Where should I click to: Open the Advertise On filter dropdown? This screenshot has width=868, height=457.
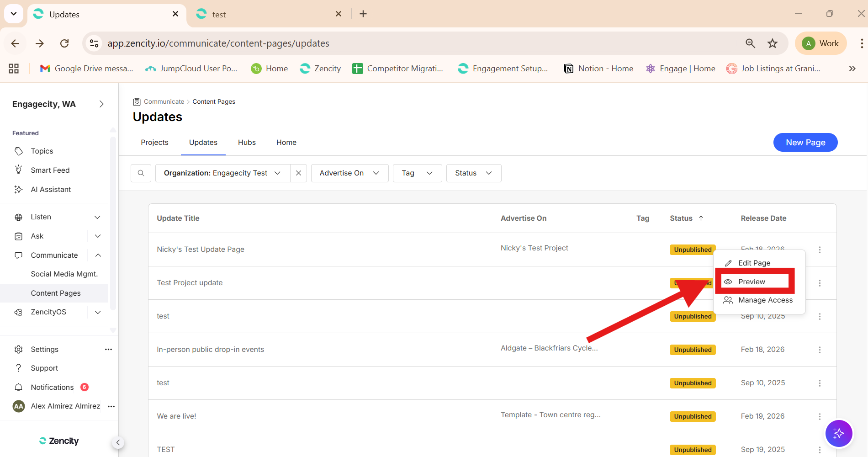click(x=349, y=173)
